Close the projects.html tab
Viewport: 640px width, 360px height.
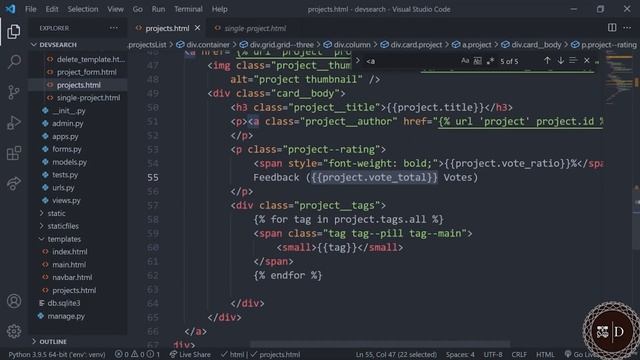click(x=198, y=28)
